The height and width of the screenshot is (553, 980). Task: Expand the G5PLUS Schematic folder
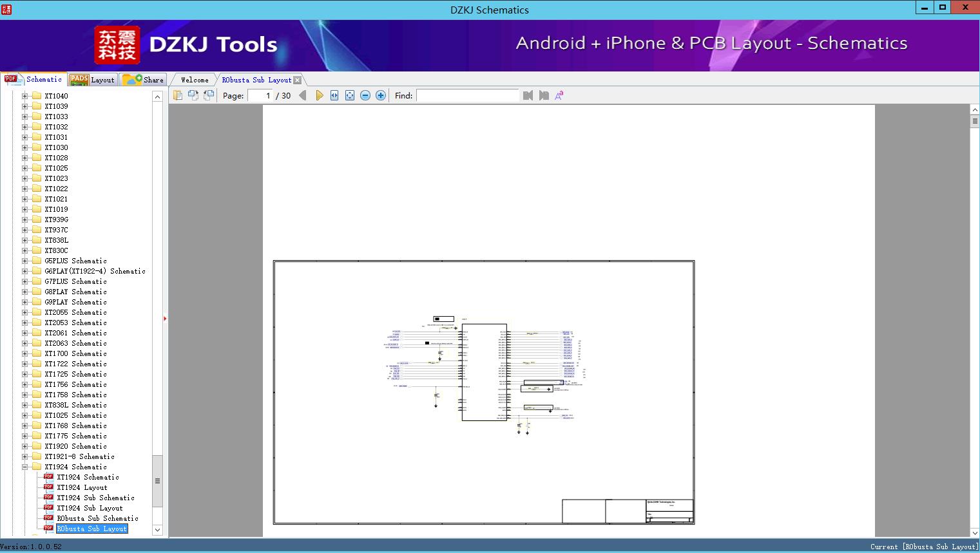[x=24, y=261]
